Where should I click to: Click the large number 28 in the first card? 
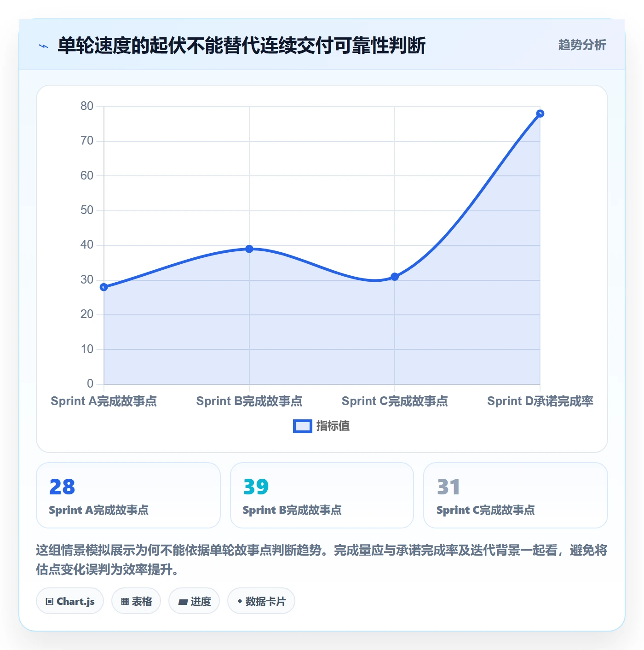tap(62, 487)
